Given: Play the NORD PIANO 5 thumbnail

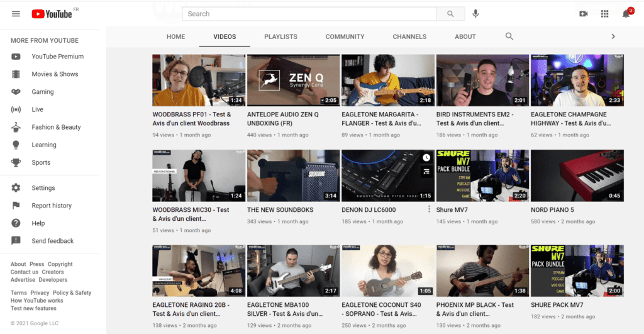Looking at the screenshot, I should coord(577,176).
